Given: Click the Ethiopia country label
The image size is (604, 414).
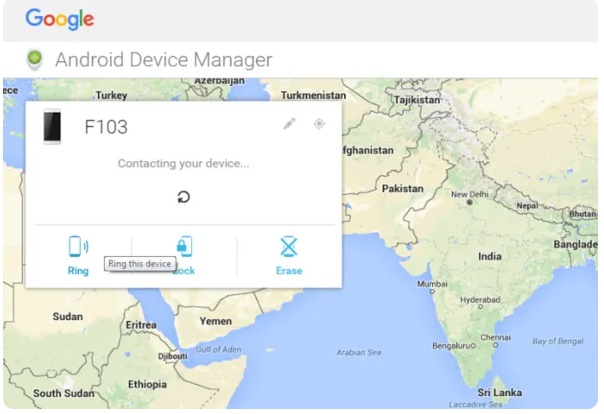Looking at the screenshot, I should pos(147,384).
